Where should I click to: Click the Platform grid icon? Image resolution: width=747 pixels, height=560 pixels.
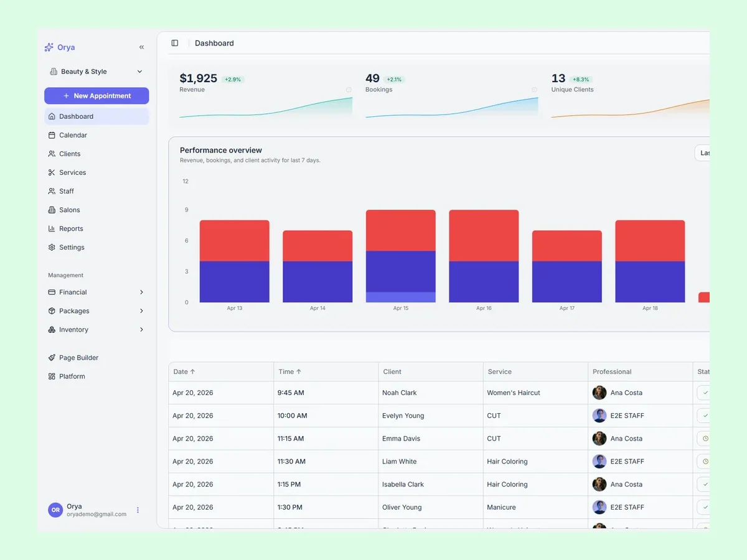click(52, 376)
